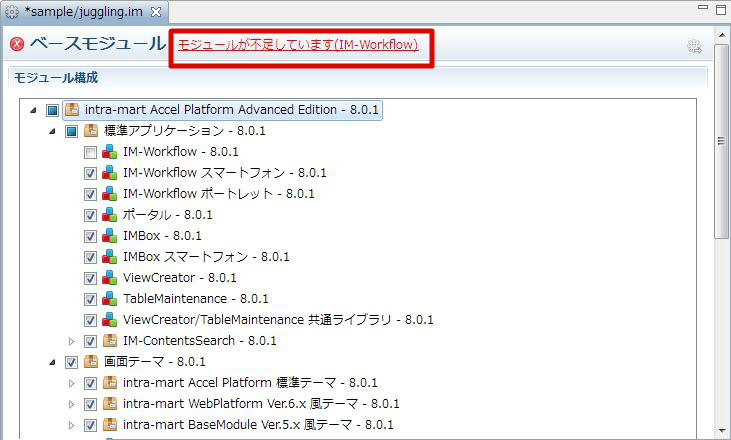Select intra-mart WebPlatform Ver.6.x 風テーマ text

tap(261, 404)
